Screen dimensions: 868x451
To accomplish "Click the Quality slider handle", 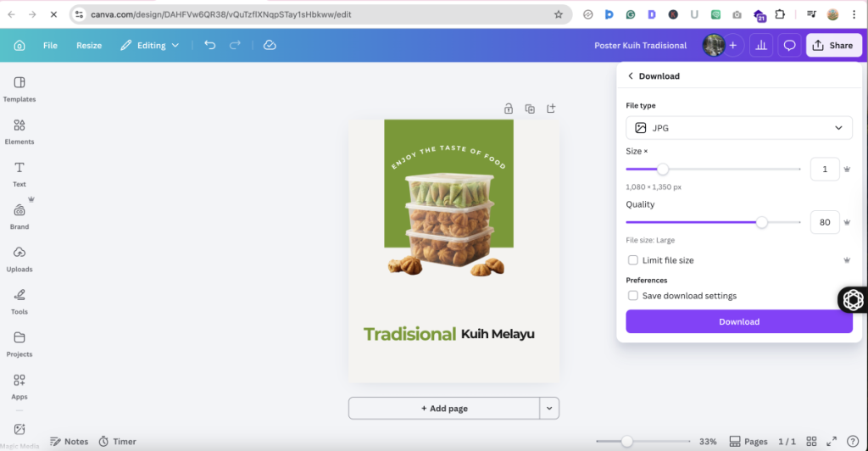I will (x=762, y=222).
